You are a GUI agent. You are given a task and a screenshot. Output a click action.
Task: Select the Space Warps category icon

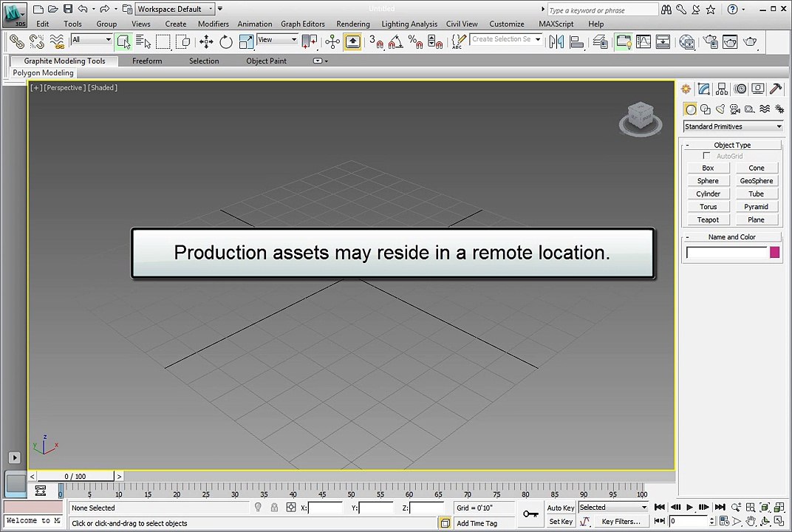point(765,109)
